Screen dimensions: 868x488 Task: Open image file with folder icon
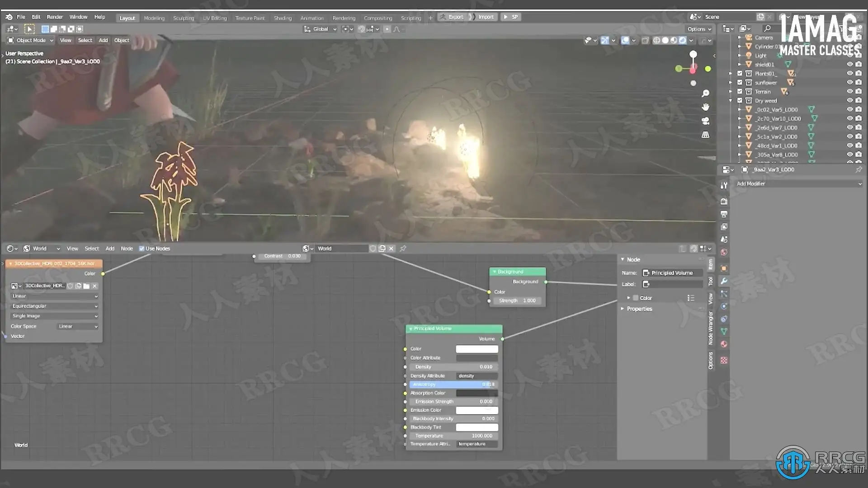(x=86, y=286)
